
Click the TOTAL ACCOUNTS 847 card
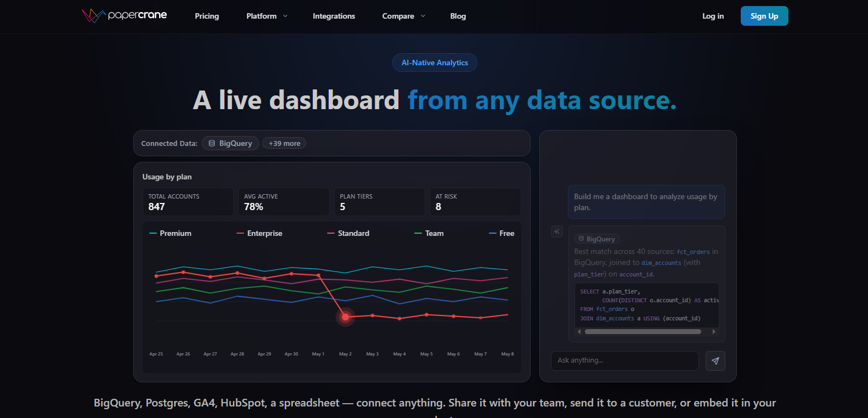coord(188,202)
